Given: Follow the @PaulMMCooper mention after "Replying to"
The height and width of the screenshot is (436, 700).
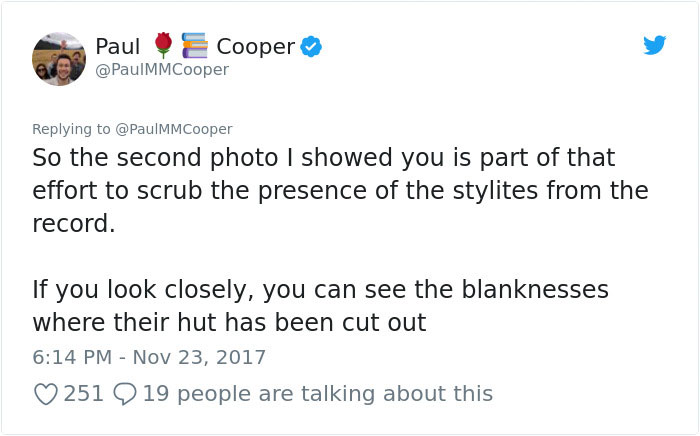Looking at the screenshot, I should pyautogui.click(x=175, y=129).
